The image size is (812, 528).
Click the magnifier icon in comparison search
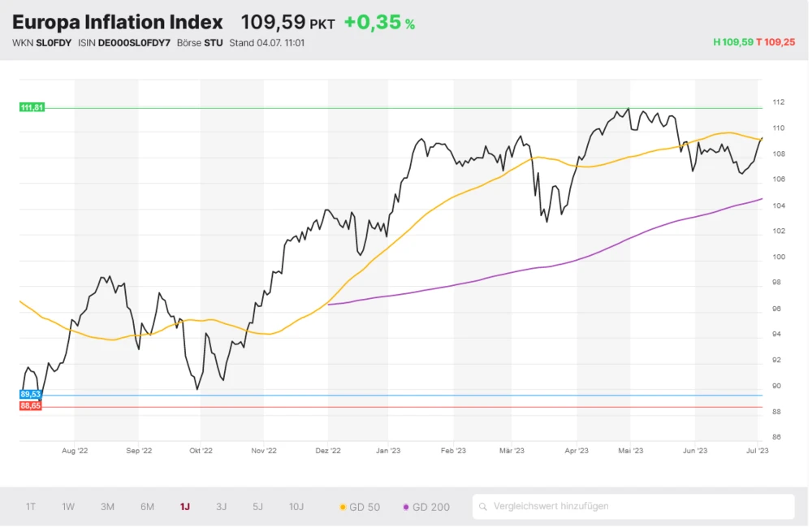tap(483, 506)
